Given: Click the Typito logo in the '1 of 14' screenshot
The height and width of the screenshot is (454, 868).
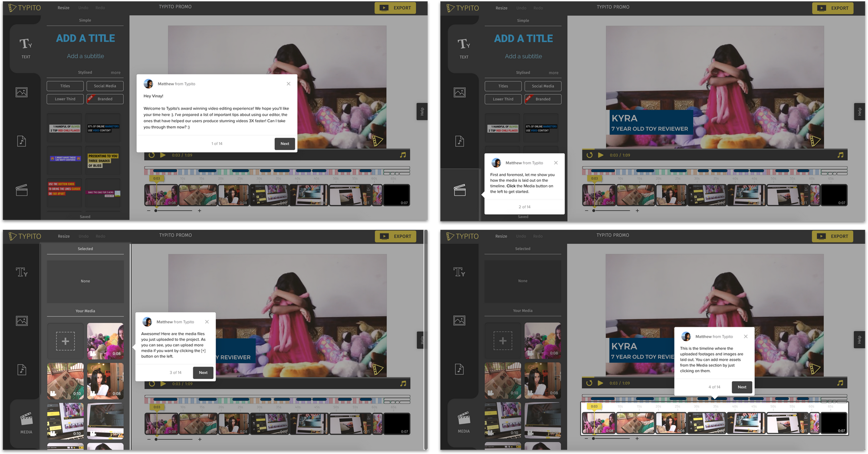Looking at the screenshot, I should pos(25,8).
